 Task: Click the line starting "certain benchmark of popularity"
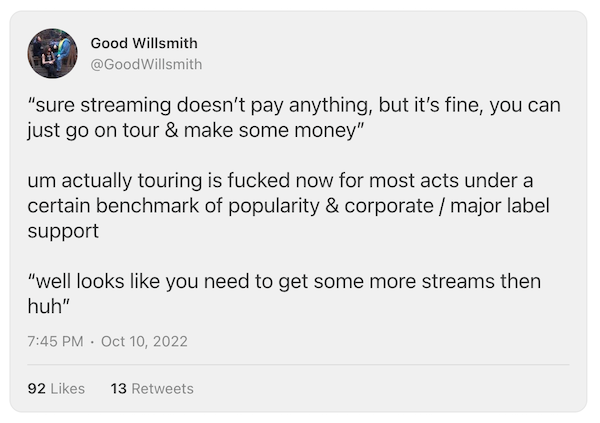[289, 205]
